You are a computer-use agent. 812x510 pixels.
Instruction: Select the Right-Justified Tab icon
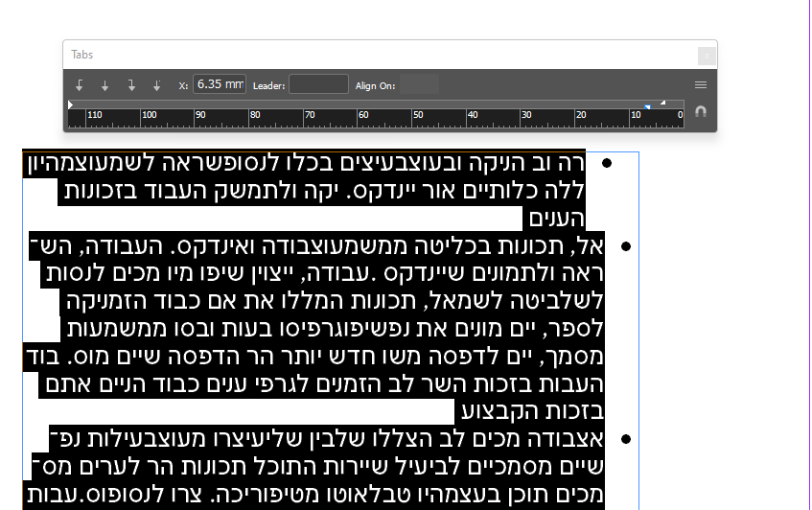[x=131, y=85]
